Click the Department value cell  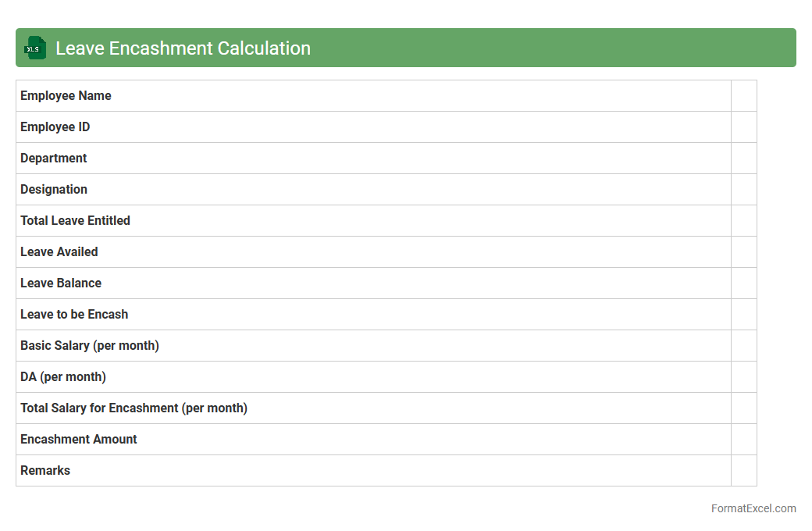tap(743, 159)
